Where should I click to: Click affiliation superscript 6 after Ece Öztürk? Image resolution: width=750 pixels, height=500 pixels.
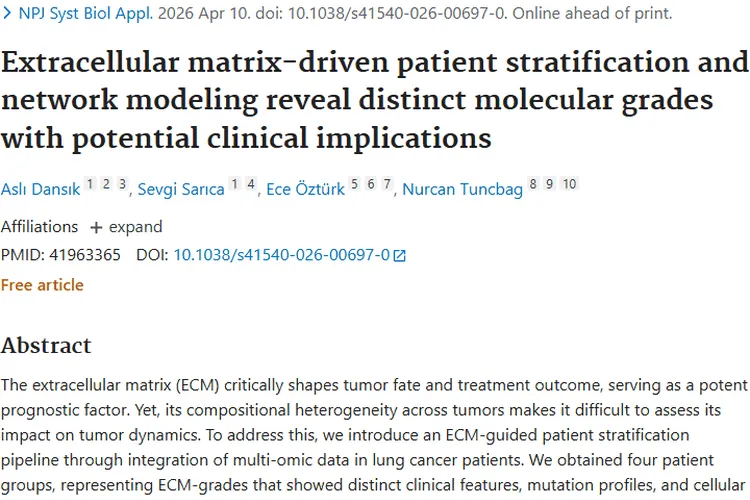tap(371, 184)
